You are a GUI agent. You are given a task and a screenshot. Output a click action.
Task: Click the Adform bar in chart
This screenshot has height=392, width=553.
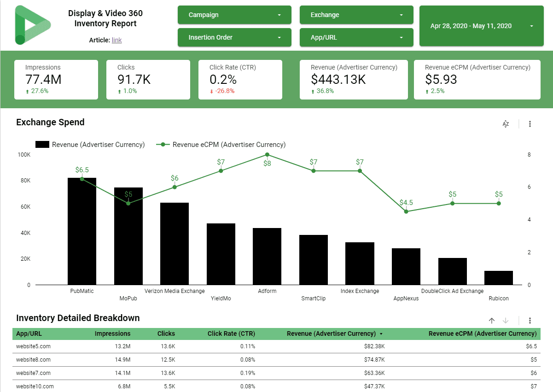[x=267, y=256]
